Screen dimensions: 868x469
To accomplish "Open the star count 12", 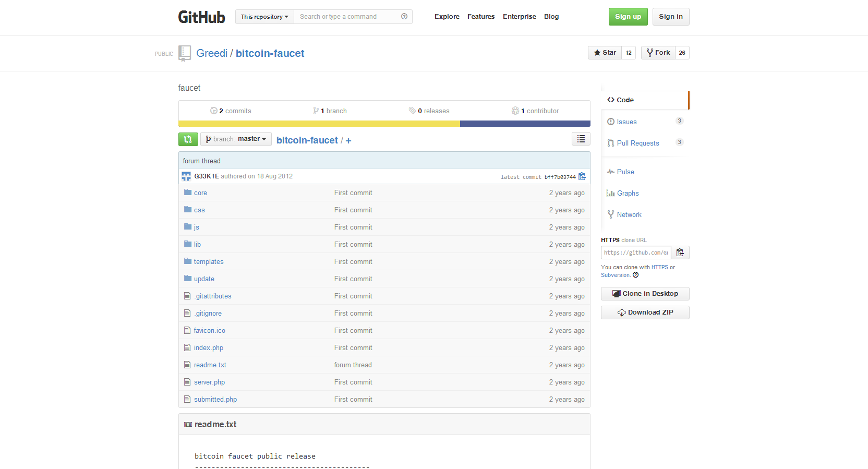I will coord(629,53).
